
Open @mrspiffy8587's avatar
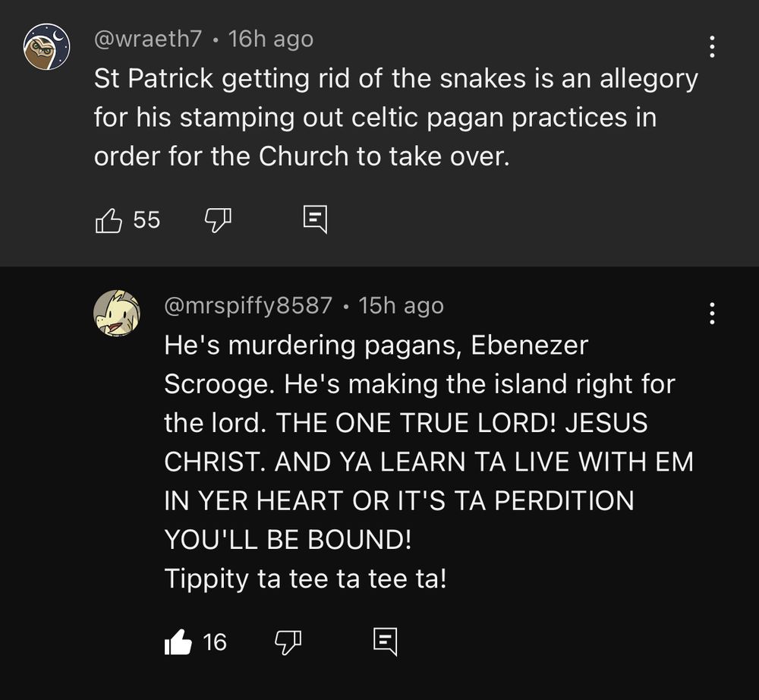117,314
